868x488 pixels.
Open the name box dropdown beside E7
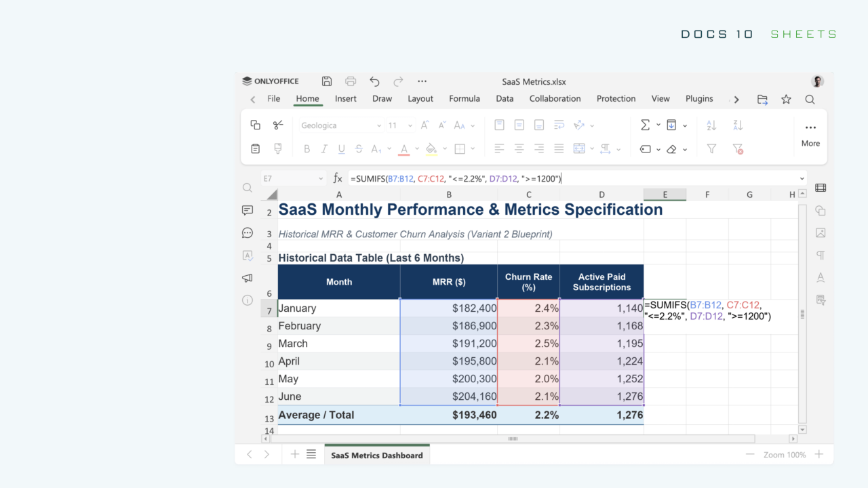tap(321, 179)
